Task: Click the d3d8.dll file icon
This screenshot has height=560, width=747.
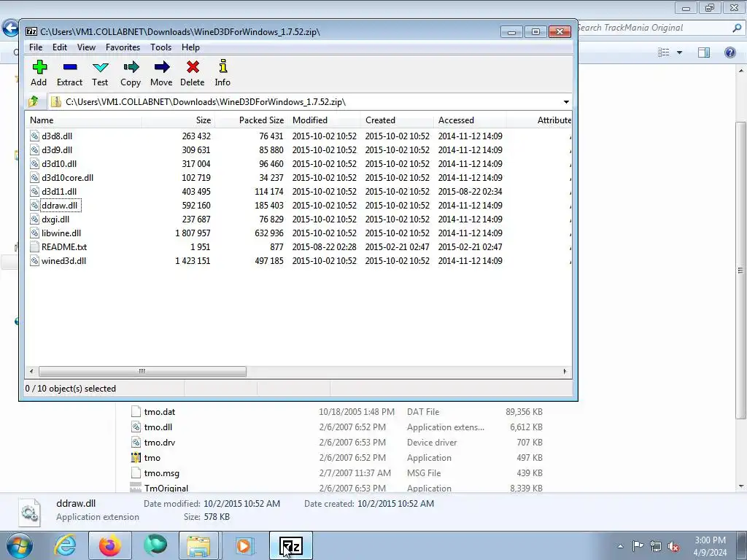Action: pyautogui.click(x=34, y=136)
